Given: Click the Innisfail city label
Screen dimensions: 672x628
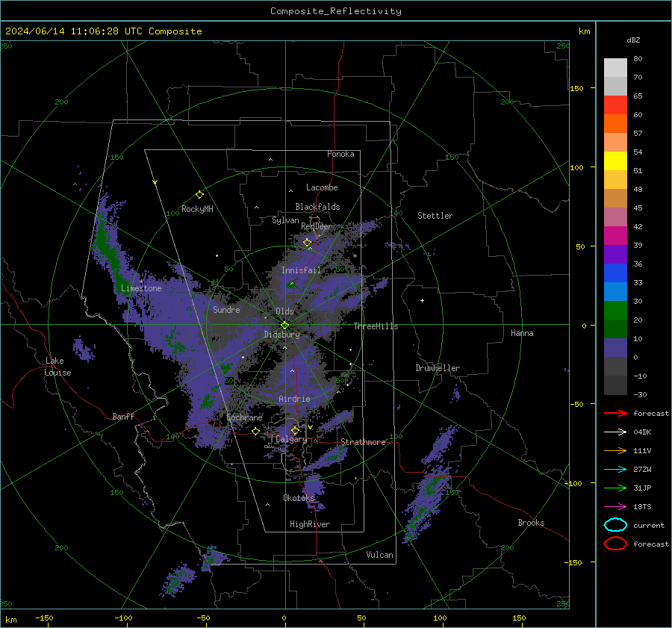Looking at the screenshot, I should click(301, 270).
